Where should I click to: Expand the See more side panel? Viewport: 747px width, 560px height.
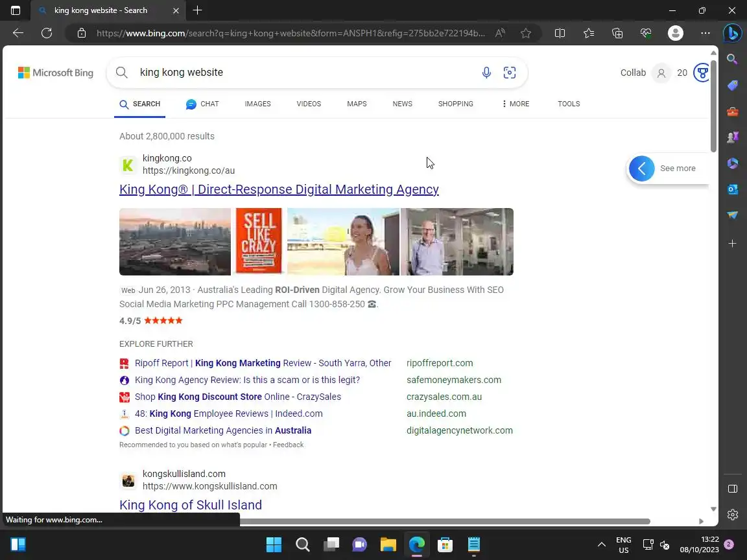tap(667, 168)
